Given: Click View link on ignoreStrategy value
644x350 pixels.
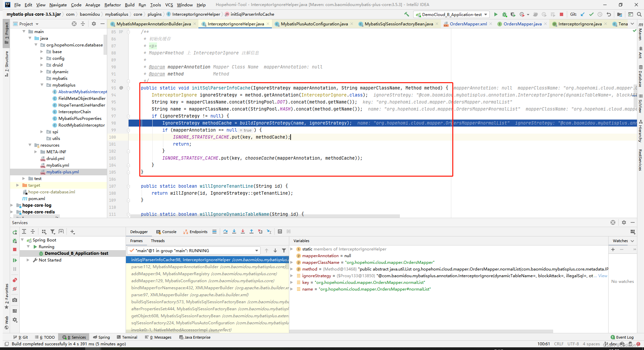Looking at the screenshot, I should coord(603,276).
